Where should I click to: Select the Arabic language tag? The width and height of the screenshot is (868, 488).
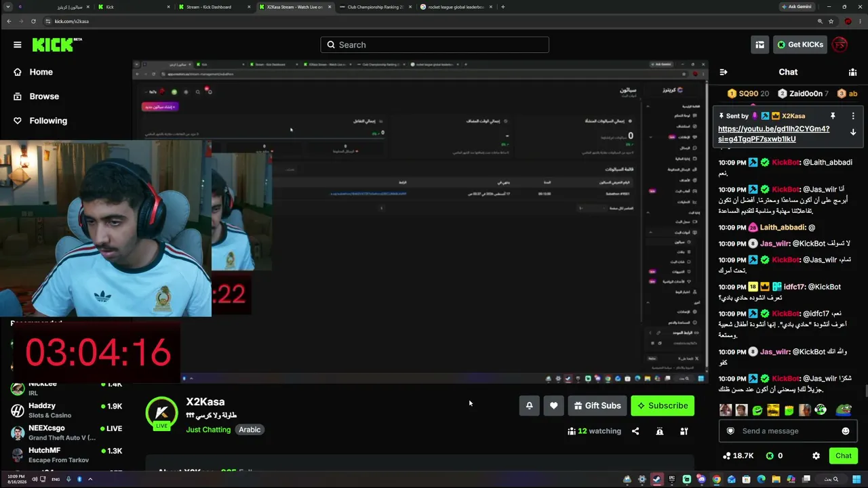[x=250, y=430]
